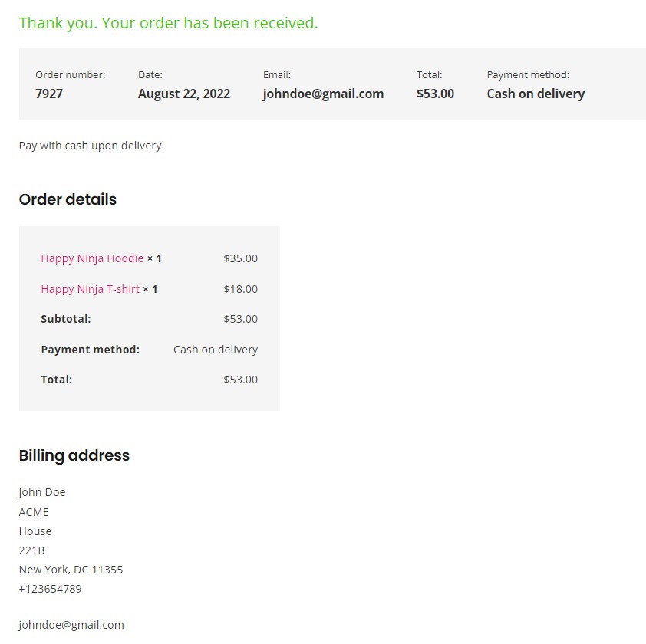Viewport: 646px width, 644px height.
Task: Click the order date August 22, 2022
Action: [183, 94]
